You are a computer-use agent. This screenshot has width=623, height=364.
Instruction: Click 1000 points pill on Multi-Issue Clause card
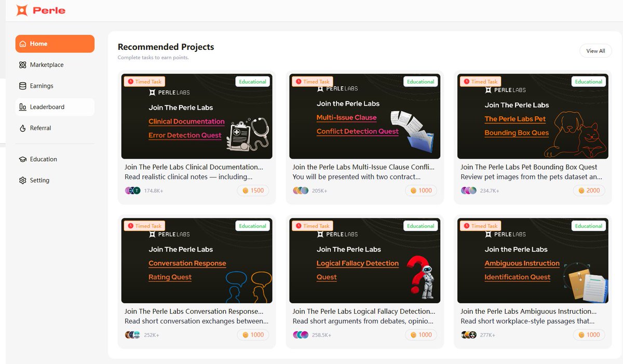click(x=421, y=190)
